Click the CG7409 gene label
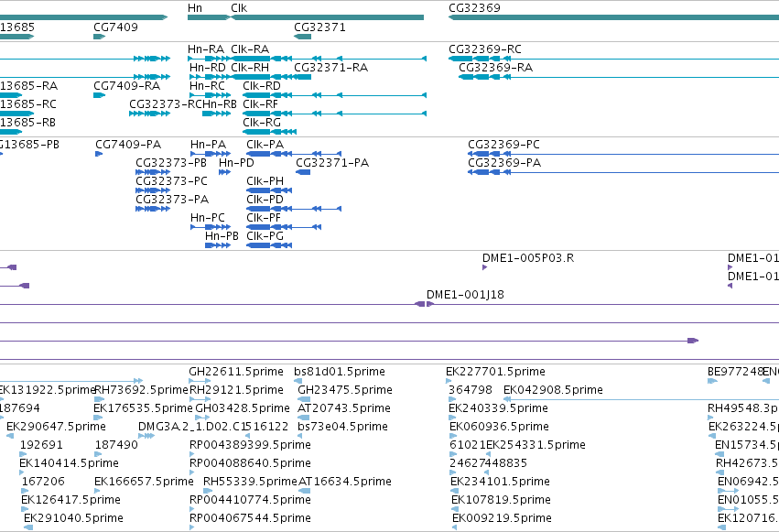The image size is (779, 532). pyautogui.click(x=115, y=27)
